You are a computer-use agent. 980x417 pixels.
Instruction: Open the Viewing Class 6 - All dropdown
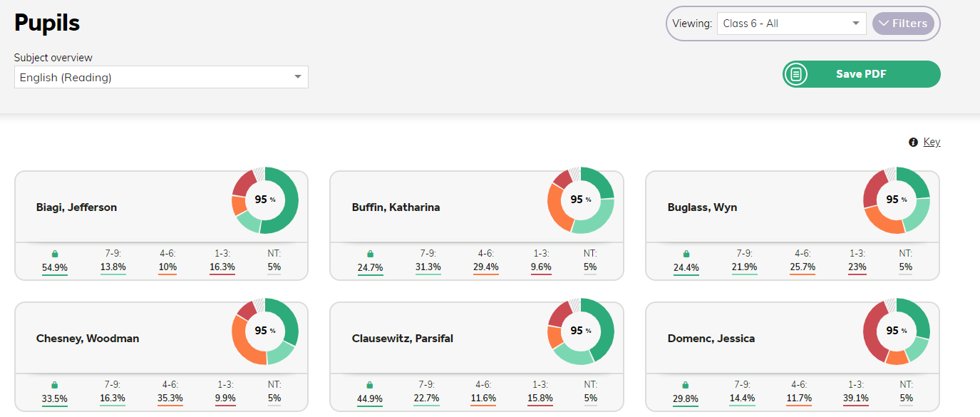[791, 24]
